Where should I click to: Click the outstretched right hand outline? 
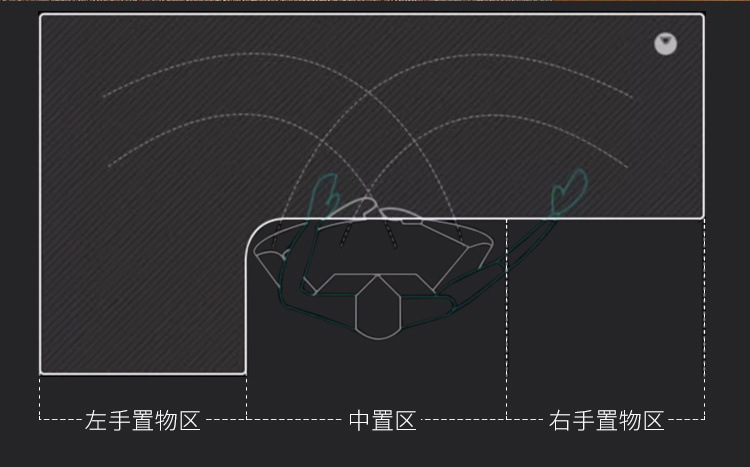click(569, 192)
